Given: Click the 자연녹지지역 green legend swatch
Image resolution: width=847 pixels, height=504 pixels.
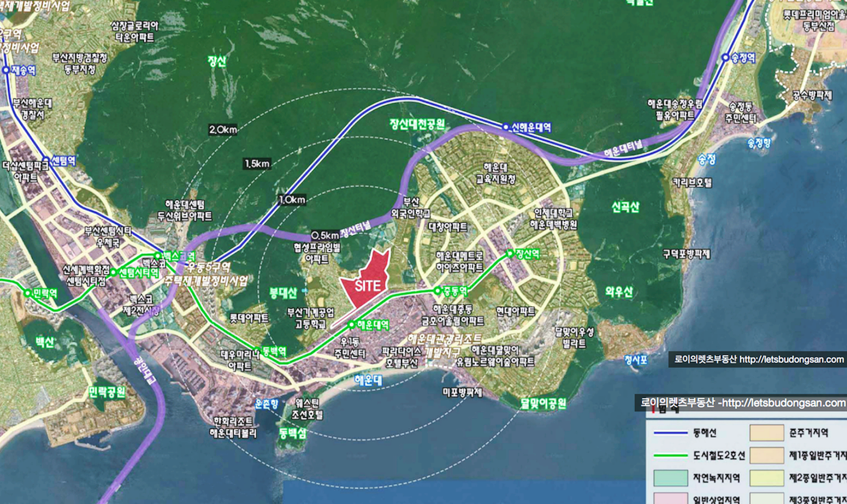Looking at the screenshot, I should pos(671,478).
